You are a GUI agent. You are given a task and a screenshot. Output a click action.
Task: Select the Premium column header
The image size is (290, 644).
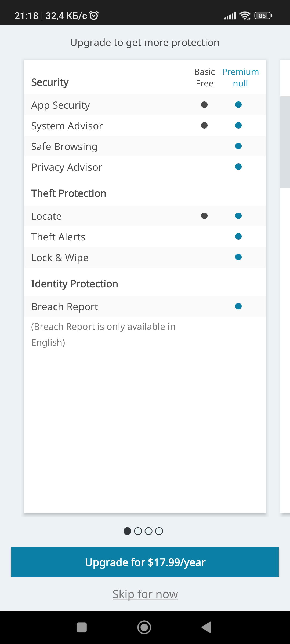(240, 78)
